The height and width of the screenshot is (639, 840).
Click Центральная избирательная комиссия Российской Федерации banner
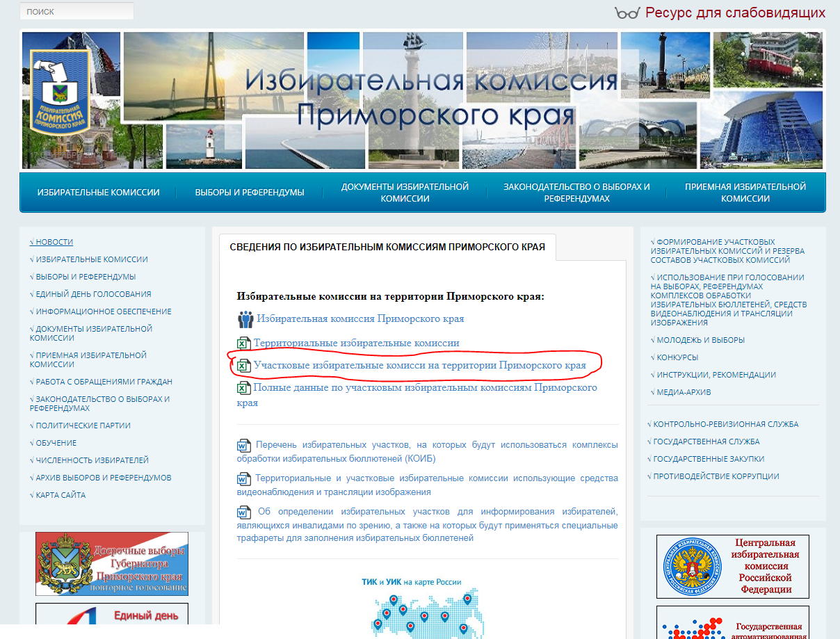pyautogui.click(x=733, y=565)
